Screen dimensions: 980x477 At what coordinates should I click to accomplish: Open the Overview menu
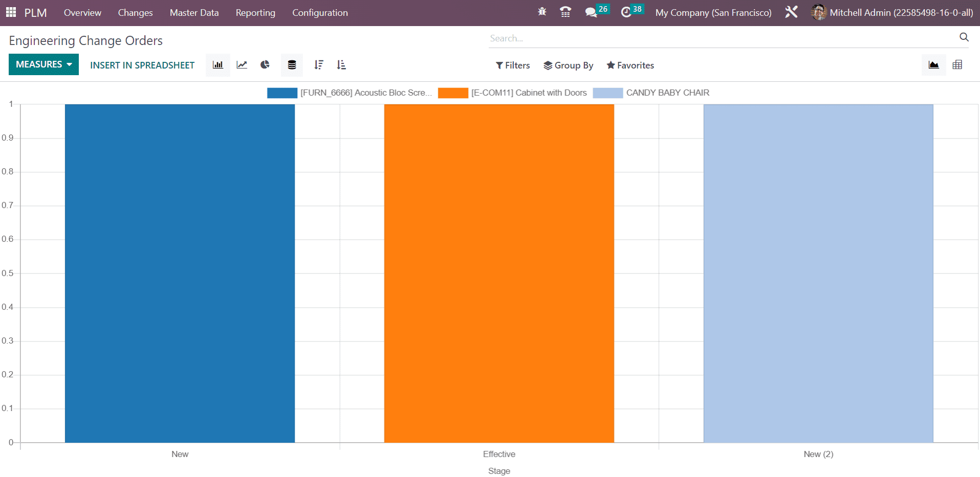tap(82, 13)
